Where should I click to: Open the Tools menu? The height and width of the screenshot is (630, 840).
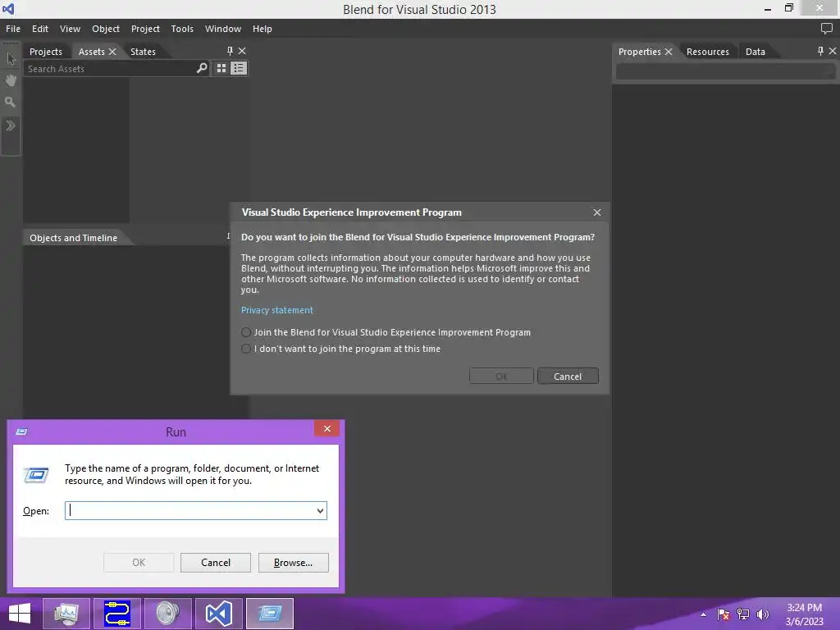point(182,29)
